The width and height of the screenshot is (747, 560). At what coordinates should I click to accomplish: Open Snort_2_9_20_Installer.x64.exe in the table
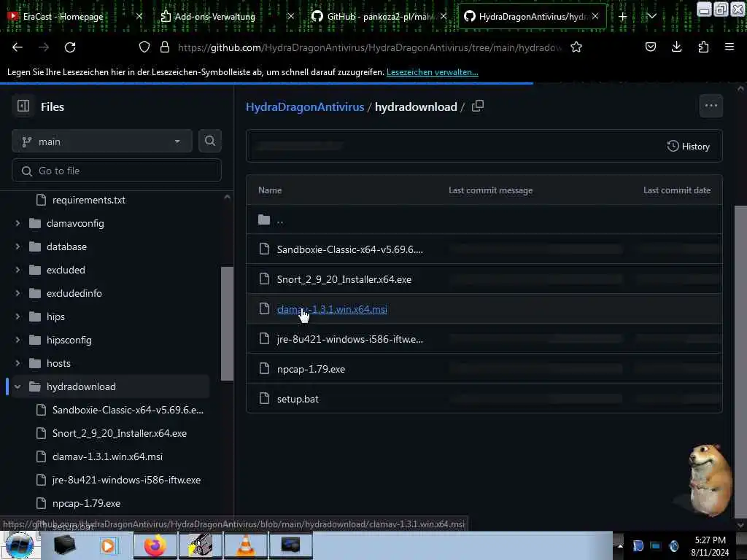click(x=344, y=279)
